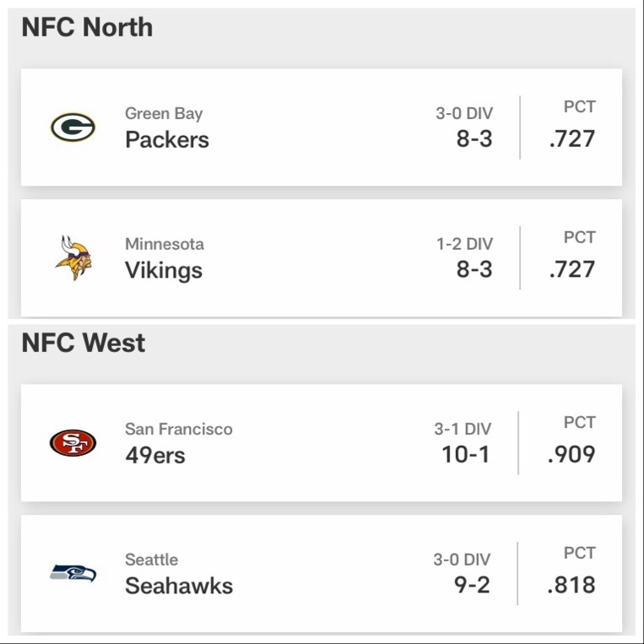Click the Vikings 1-2 DIV label

click(x=464, y=244)
